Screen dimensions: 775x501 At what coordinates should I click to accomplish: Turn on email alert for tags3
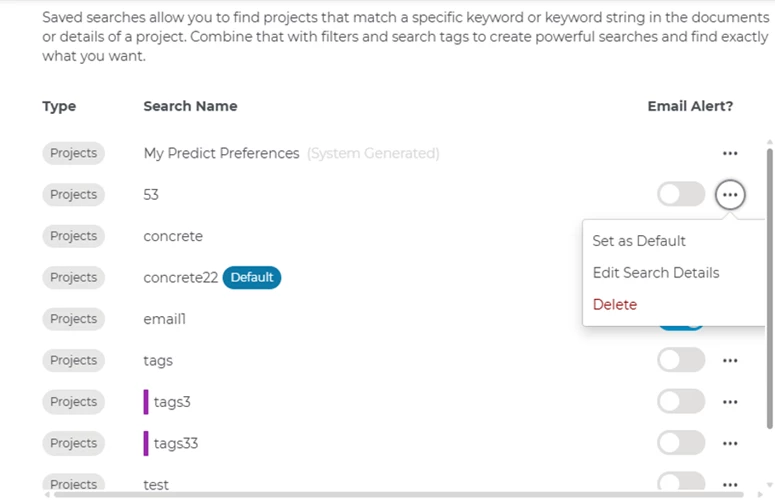coord(681,402)
